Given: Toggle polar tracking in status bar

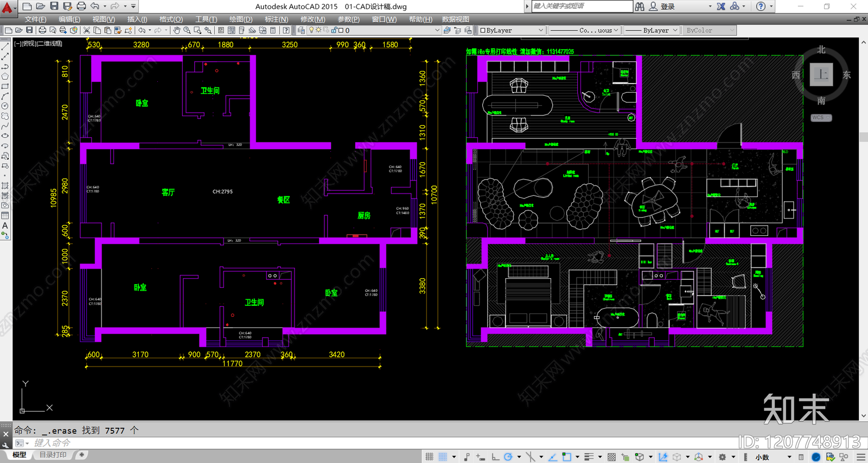Looking at the screenshot, I should 508,457.
